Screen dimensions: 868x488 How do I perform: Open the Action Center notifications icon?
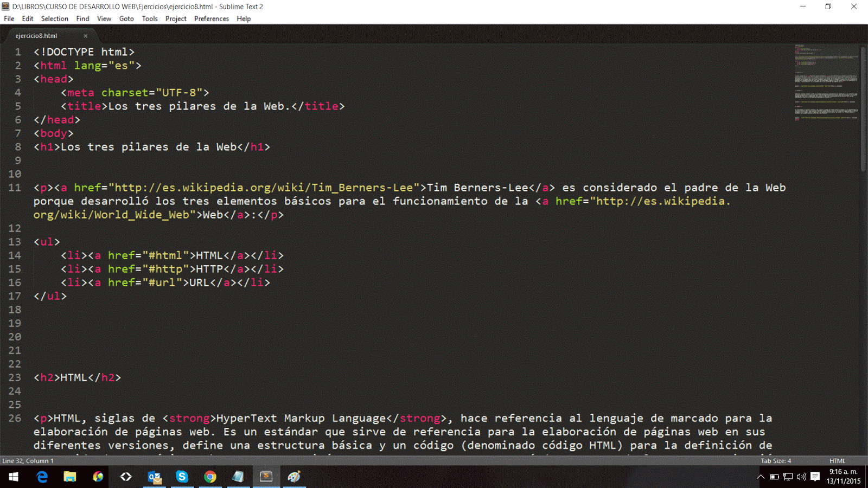pyautogui.click(x=815, y=477)
